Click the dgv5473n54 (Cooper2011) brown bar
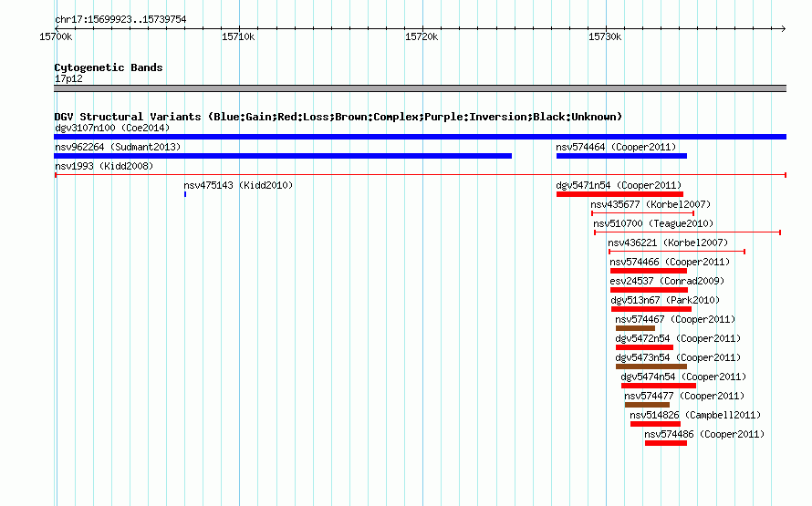812x506 pixels. click(651, 367)
